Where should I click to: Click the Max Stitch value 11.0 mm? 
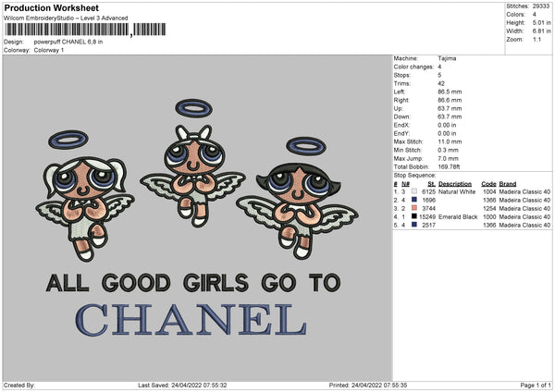coord(450,141)
